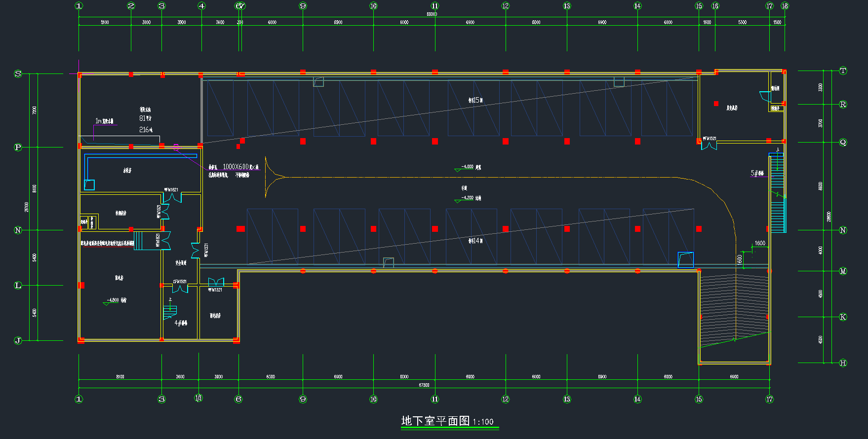Pick the H axis bubble at lower right

843,363
